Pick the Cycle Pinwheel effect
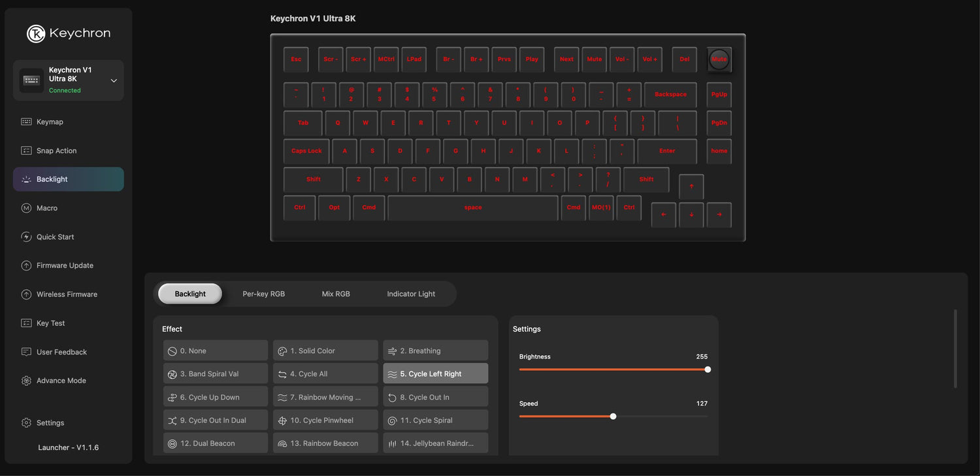980x476 pixels. click(x=325, y=420)
